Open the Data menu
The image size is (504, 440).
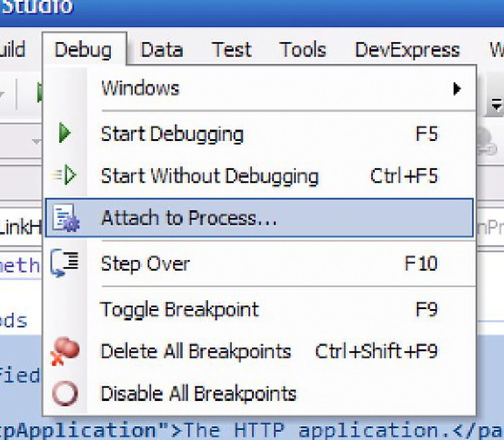pos(162,49)
